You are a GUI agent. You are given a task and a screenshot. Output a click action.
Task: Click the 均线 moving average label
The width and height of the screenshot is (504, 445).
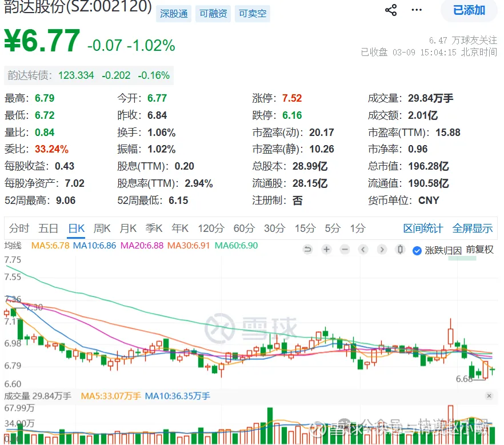[13, 246]
